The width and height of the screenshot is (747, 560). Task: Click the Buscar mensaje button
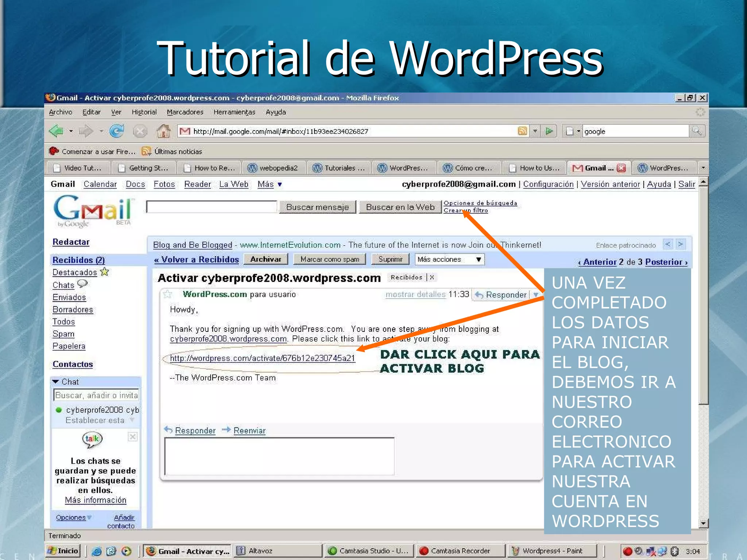click(317, 207)
